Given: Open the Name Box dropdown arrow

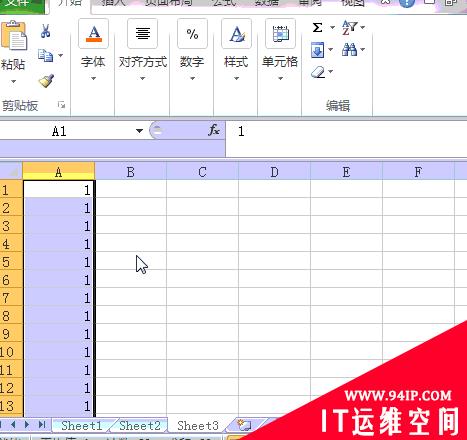Looking at the screenshot, I should (x=139, y=131).
